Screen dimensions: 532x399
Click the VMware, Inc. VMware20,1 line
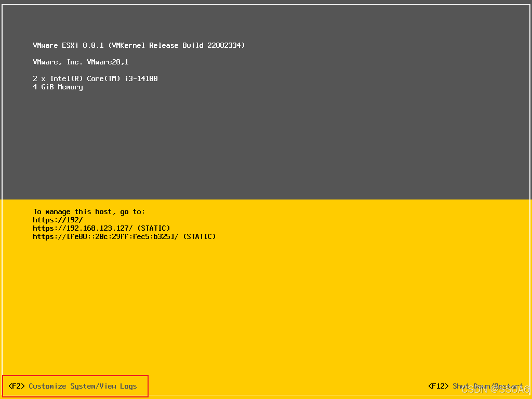pyautogui.click(x=81, y=62)
